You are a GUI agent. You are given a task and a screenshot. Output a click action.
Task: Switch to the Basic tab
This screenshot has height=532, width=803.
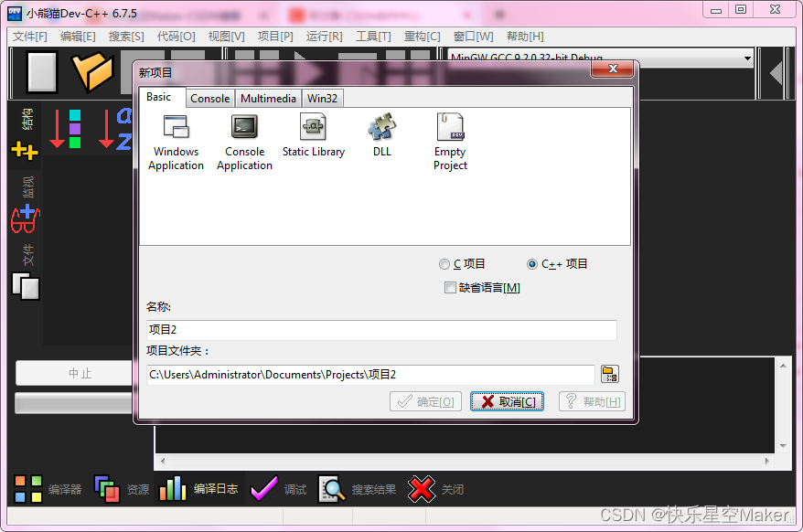(159, 97)
